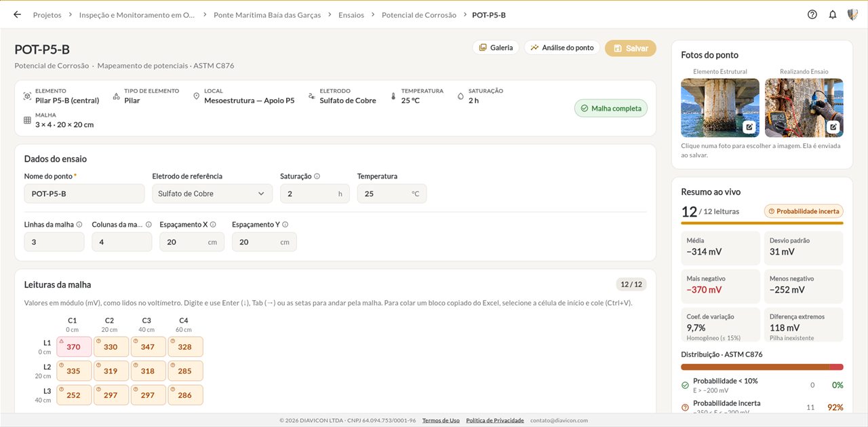The image size is (868, 427).
Task: Click the Probabilidade incerta badge
Action: 804,211
